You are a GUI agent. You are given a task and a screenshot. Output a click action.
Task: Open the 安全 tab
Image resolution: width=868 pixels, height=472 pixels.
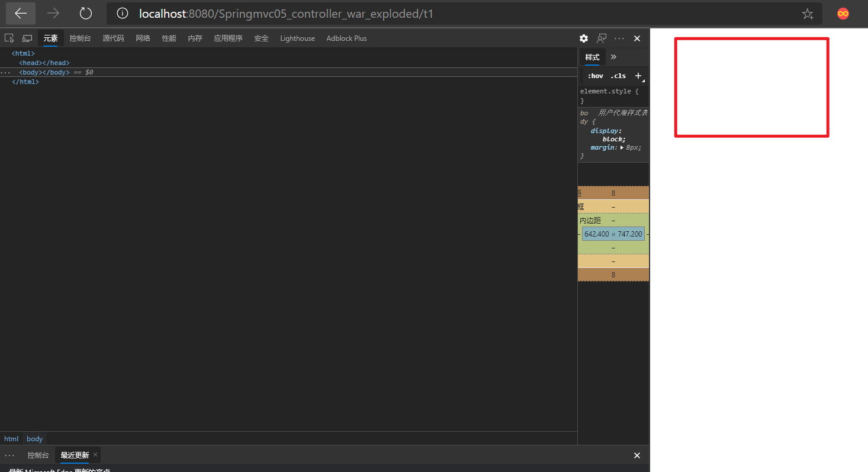261,38
